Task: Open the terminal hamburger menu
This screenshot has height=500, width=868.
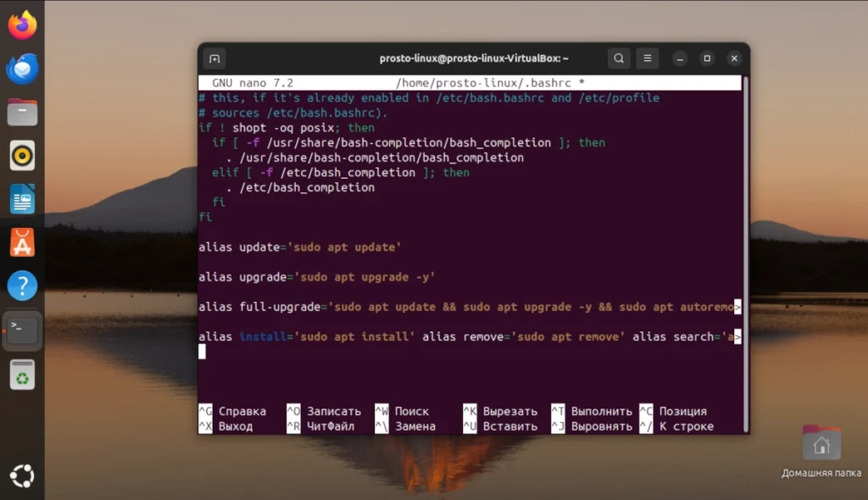Action: (x=647, y=58)
